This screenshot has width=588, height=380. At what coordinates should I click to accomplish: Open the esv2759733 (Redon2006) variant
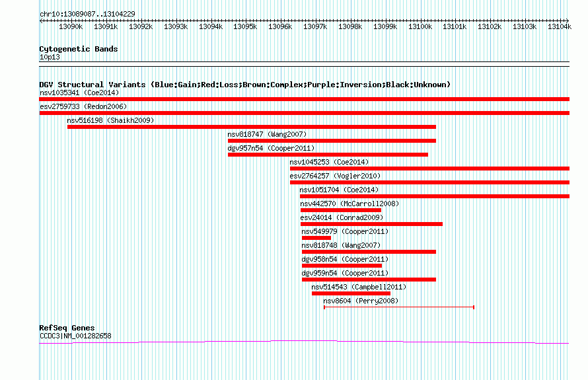pos(83,106)
